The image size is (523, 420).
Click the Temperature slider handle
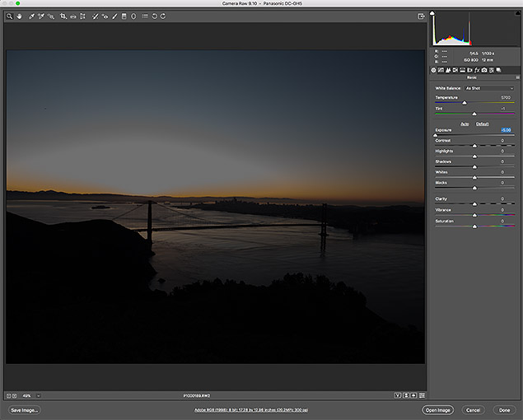coord(465,103)
